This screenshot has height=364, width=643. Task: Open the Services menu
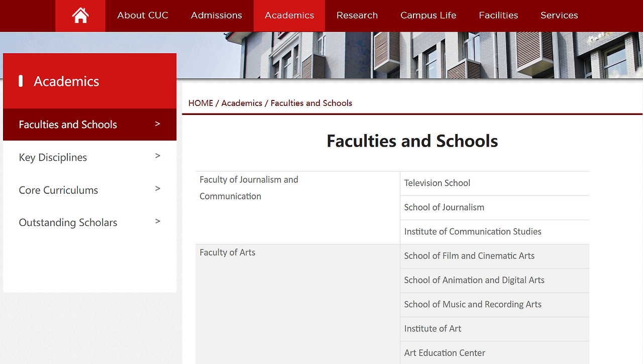(559, 16)
